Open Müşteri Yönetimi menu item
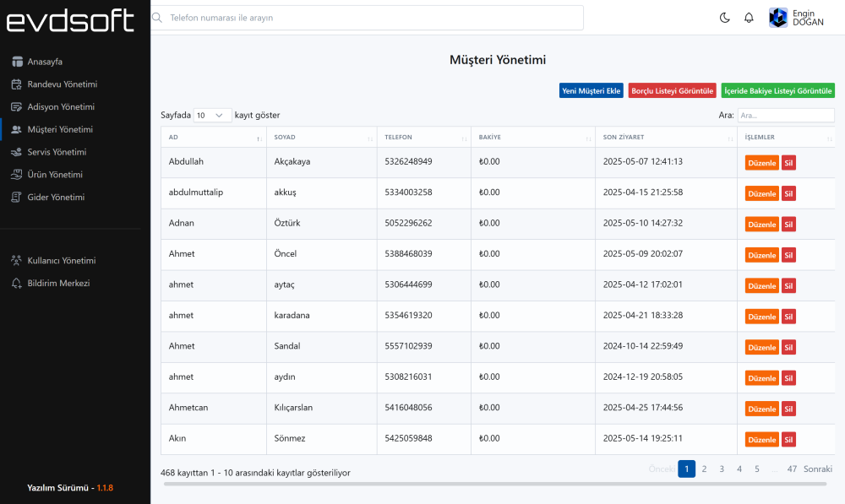The height and width of the screenshot is (504, 845). [60, 130]
